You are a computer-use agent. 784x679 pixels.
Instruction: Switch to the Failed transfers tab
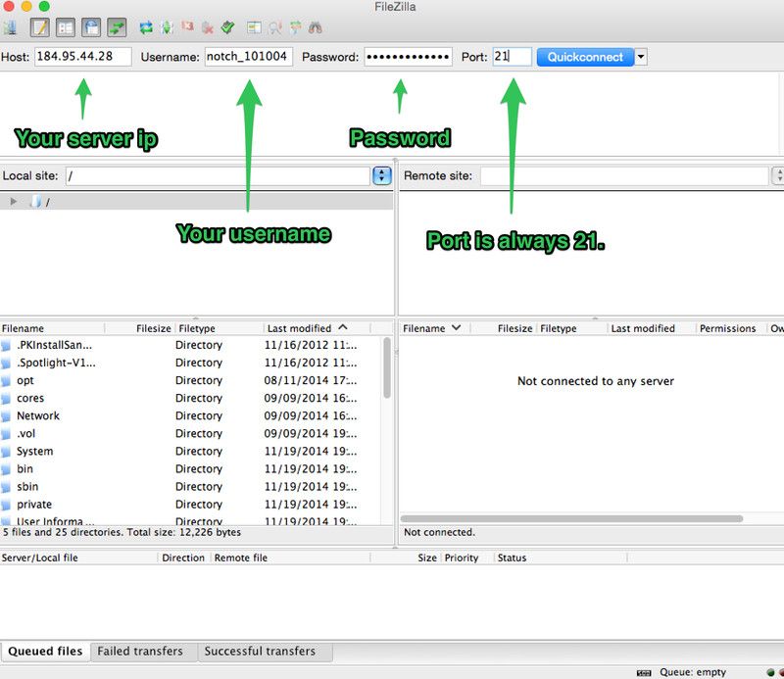[138, 651]
